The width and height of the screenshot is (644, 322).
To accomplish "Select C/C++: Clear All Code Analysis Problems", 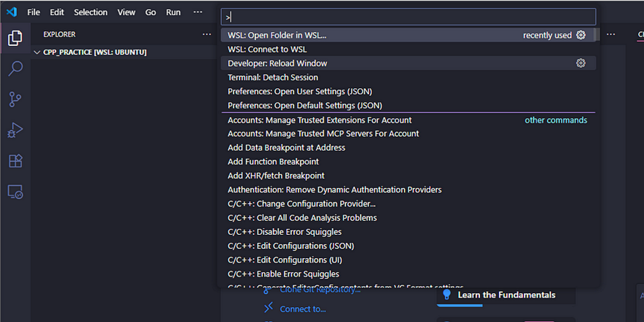I will coord(408,218).
